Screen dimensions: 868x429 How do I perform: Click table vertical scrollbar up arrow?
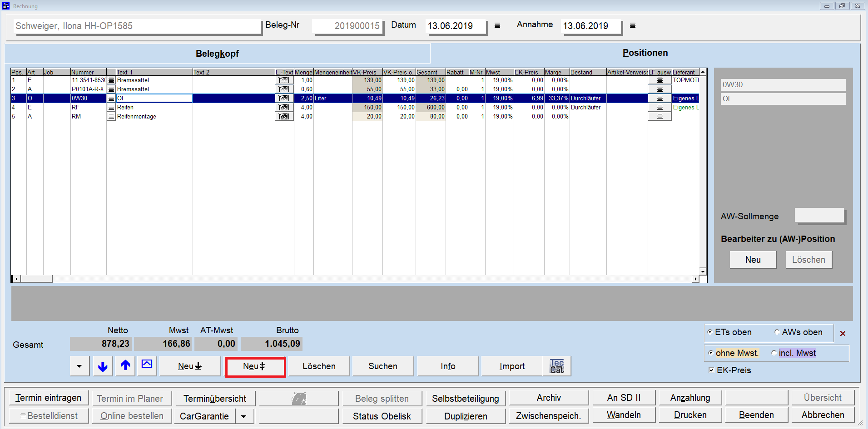coord(703,72)
